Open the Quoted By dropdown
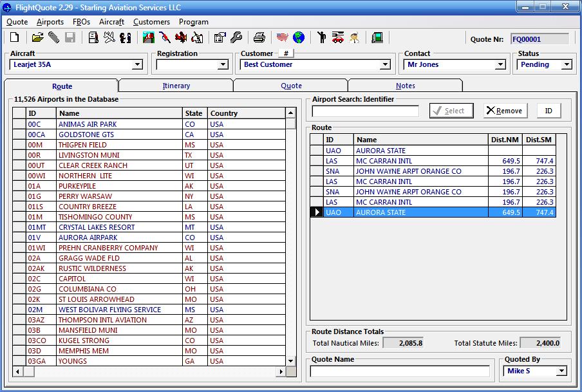Image resolution: width=582 pixels, height=392 pixels. tap(561, 371)
